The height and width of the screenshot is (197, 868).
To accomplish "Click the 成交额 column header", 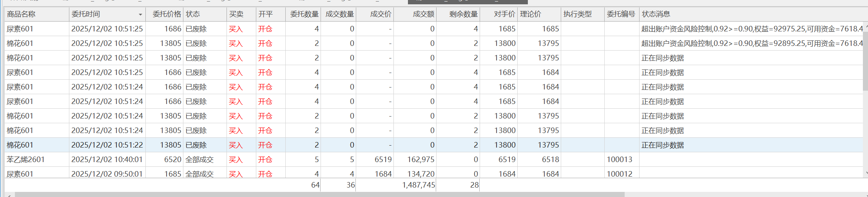I will (x=423, y=15).
